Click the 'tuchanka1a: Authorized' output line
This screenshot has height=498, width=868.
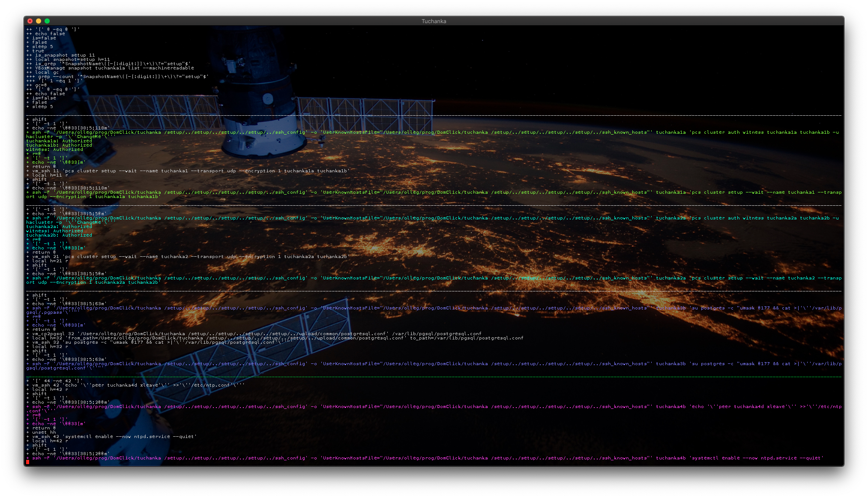(x=59, y=141)
